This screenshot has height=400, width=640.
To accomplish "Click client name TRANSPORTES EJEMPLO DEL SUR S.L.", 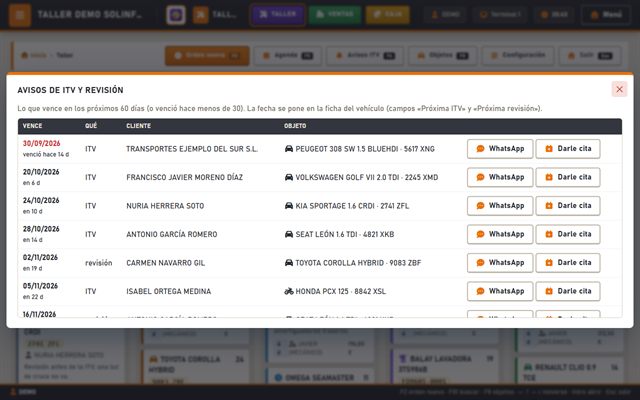I will click(x=192, y=149).
